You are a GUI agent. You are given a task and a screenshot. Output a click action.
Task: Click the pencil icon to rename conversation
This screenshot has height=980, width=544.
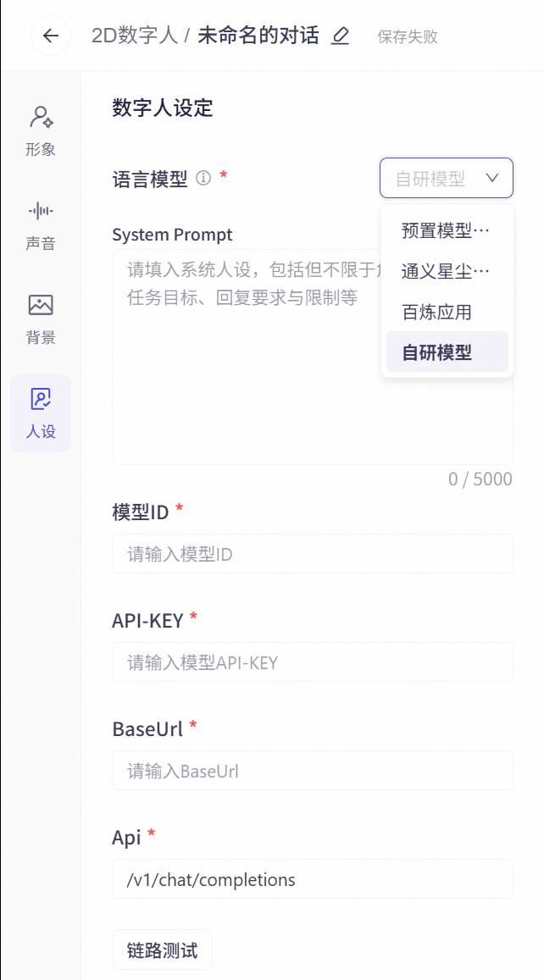[x=340, y=36]
